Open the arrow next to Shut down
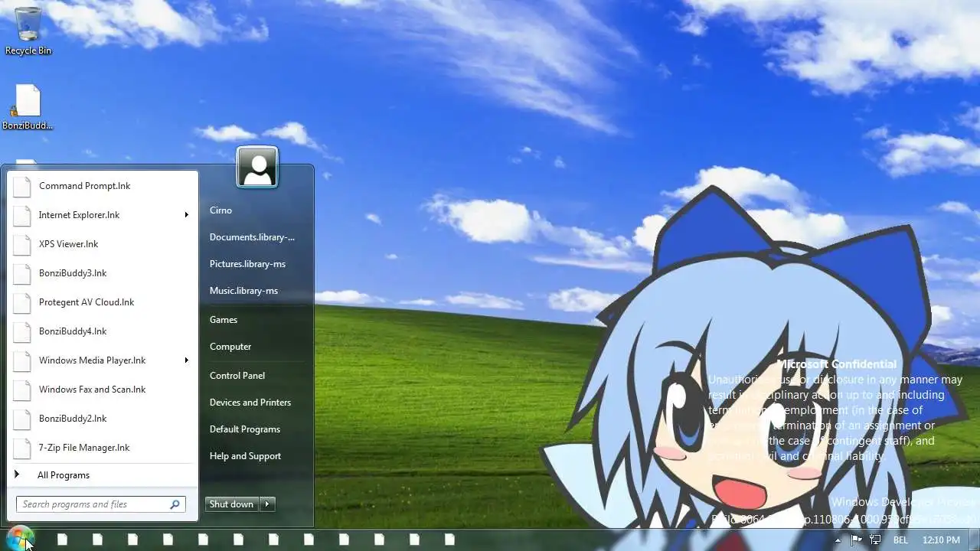Viewport: 980px width, 551px height. tap(267, 504)
